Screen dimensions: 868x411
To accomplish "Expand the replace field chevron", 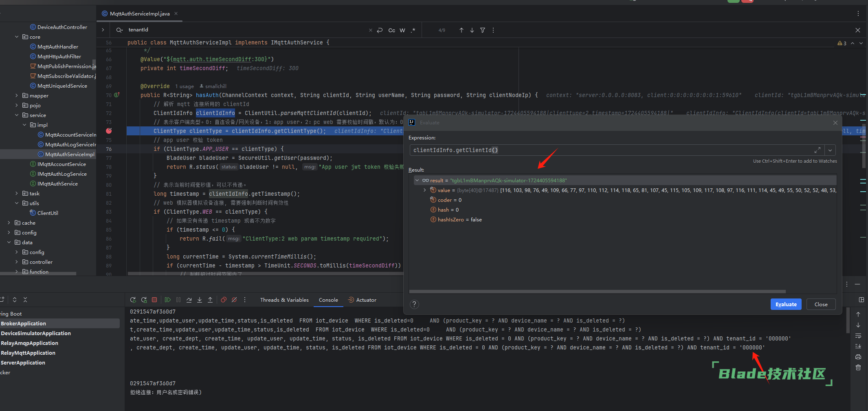I will coord(103,30).
